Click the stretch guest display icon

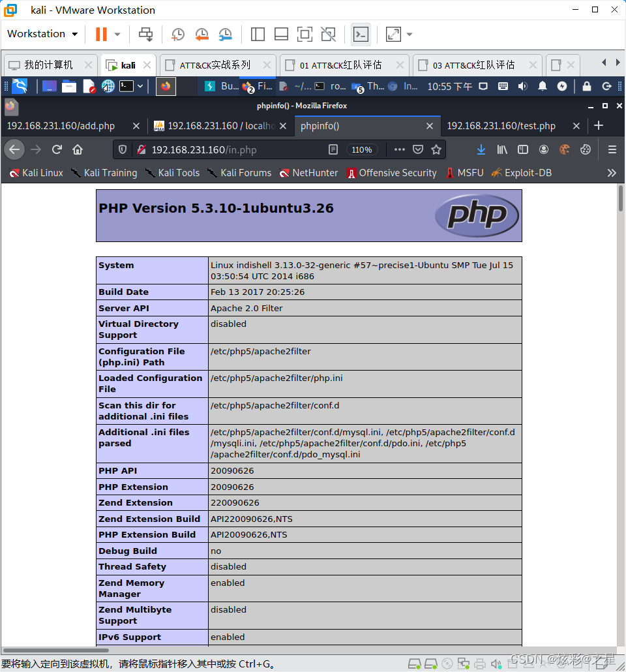[393, 35]
